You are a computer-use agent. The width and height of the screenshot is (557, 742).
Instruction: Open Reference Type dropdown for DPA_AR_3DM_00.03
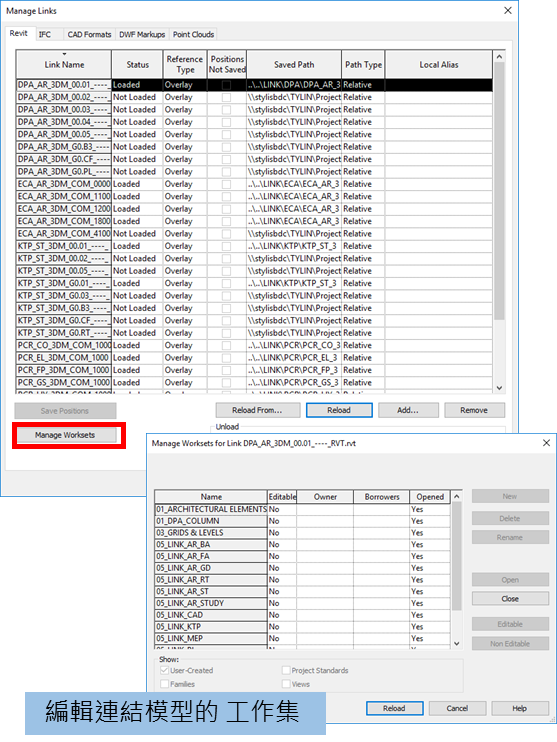point(185,110)
